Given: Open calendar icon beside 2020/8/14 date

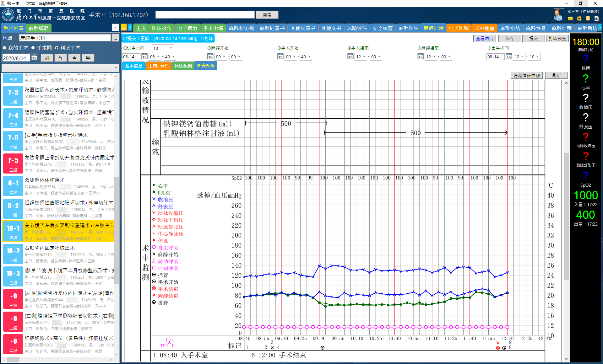Looking at the screenshot, I should (34, 58).
